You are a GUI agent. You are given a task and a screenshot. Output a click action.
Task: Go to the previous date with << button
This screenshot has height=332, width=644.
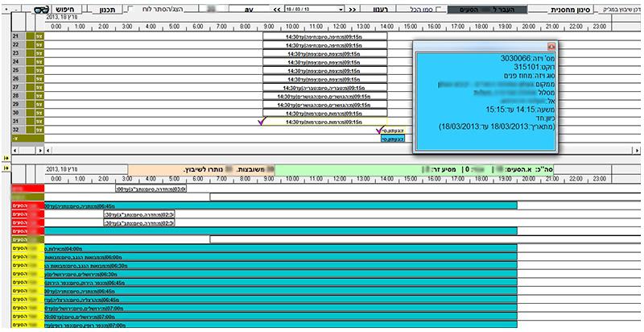click(x=277, y=9)
